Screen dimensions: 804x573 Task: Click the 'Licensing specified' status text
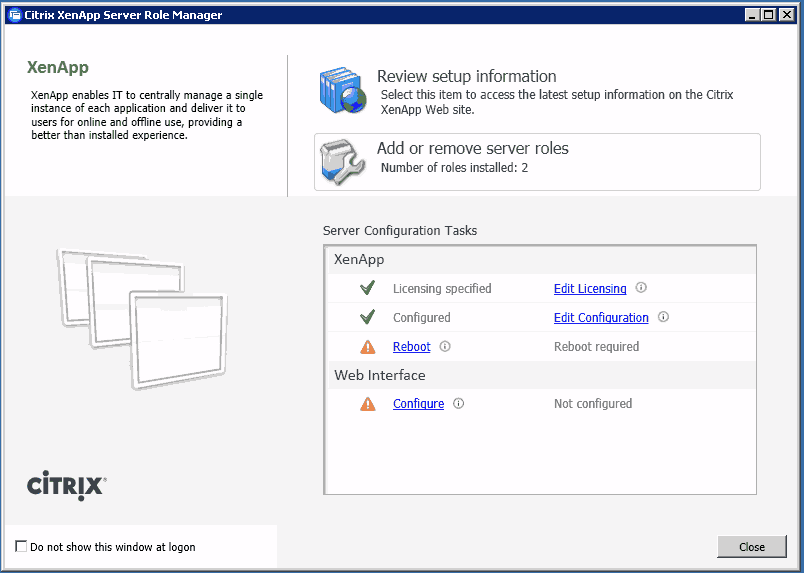pos(442,288)
